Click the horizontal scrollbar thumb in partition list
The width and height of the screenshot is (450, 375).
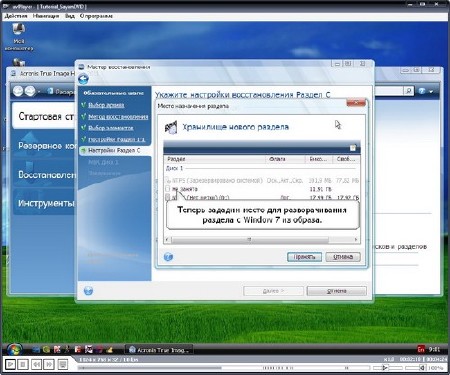(249, 239)
